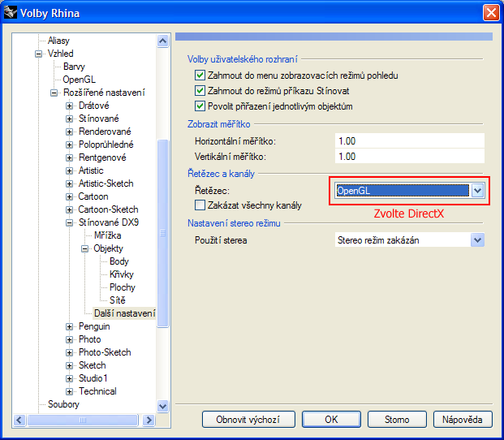Toggle Zahrnout do menu zobrazovacích režimů pohledu

point(200,75)
